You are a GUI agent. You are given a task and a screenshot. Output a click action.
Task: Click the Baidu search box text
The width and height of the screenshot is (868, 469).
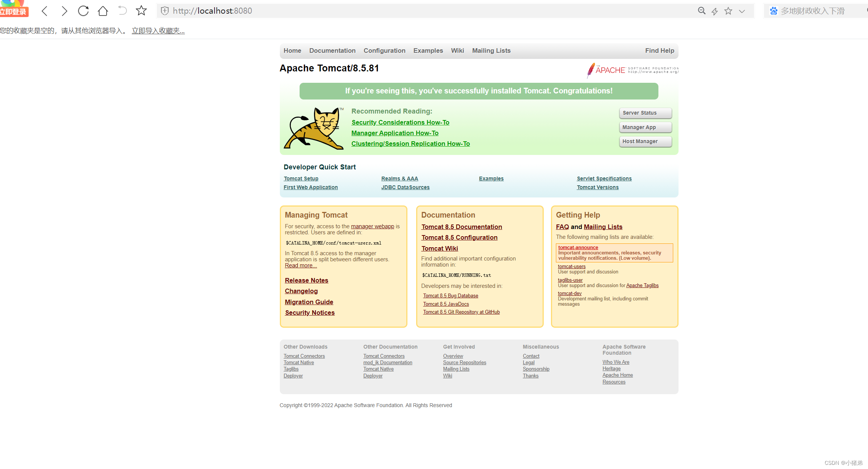tap(813, 11)
